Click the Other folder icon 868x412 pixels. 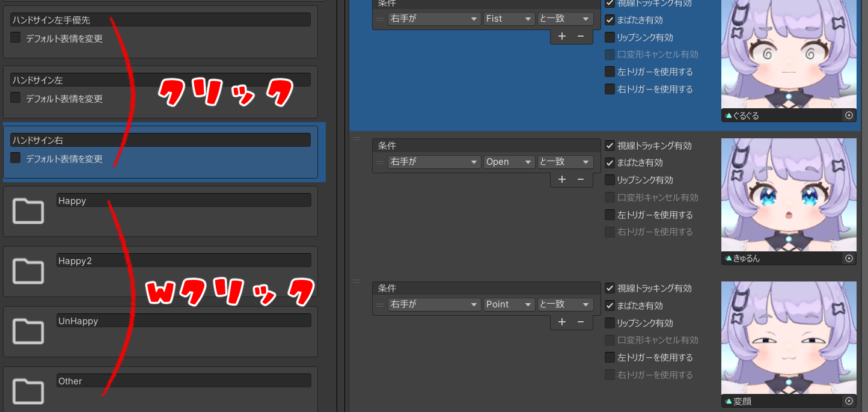coord(28,391)
